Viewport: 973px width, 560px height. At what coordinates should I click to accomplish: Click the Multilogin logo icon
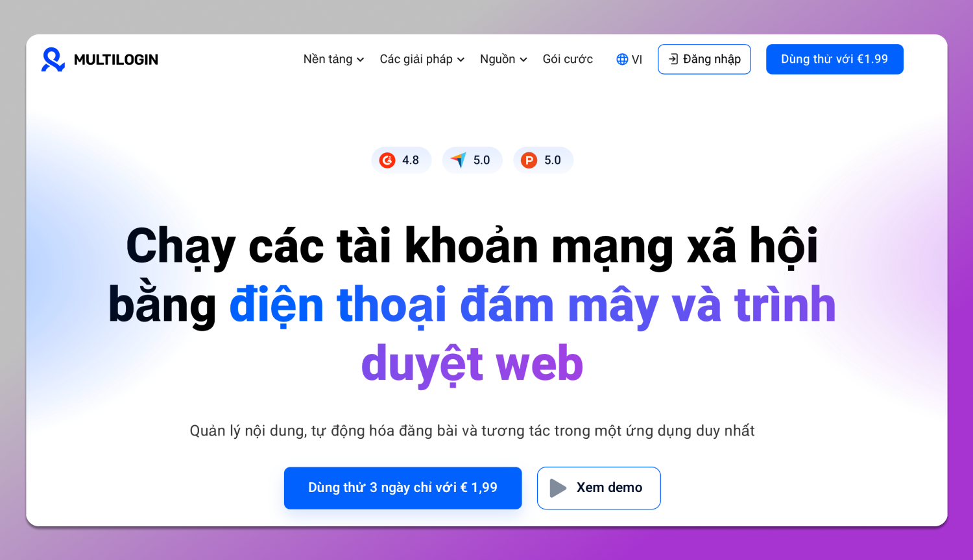click(53, 58)
